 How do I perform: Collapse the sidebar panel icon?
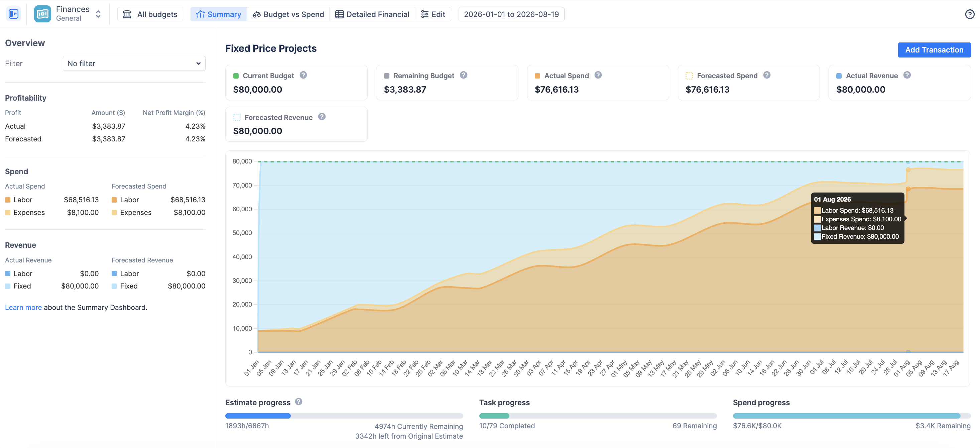(14, 14)
